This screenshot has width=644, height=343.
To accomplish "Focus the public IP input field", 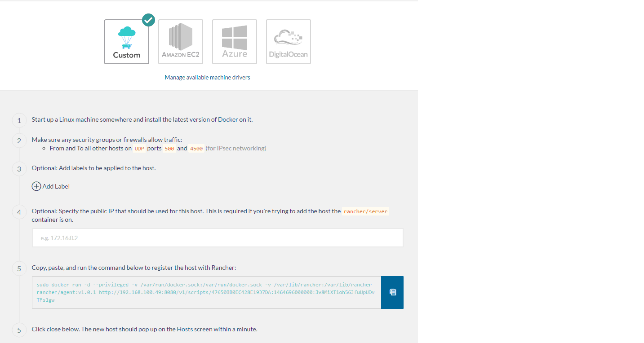I will tap(218, 238).
